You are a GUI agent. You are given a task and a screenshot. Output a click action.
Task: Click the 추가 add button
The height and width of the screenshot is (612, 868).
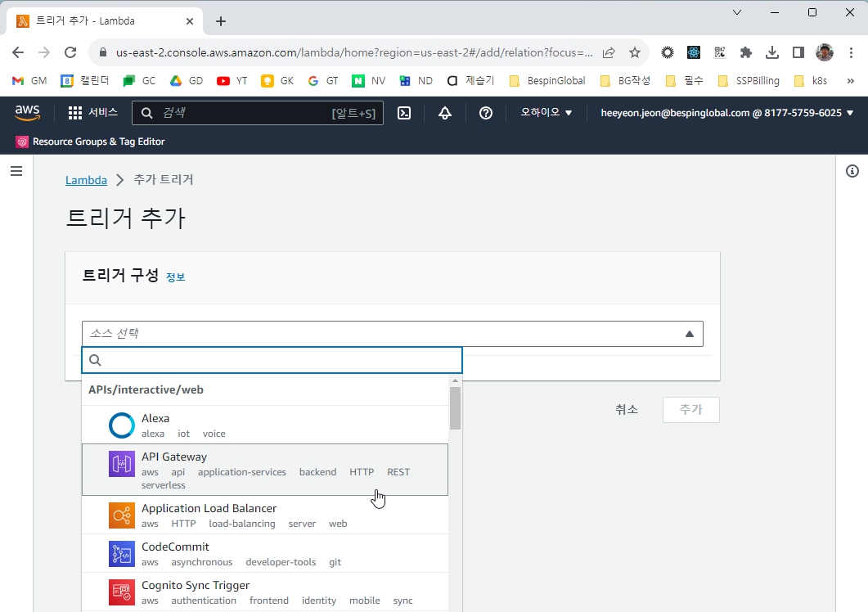(x=690, y=409)
